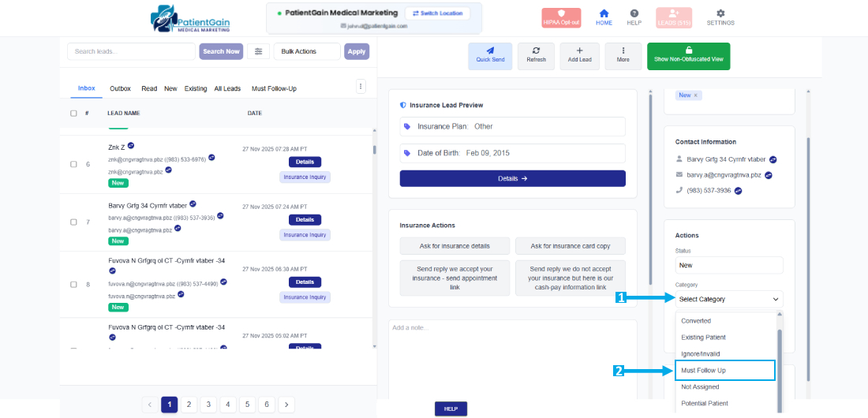Open the HOME house icon
Image resolution: width=868 pixels, height=418 pixels.
(604, 13)
